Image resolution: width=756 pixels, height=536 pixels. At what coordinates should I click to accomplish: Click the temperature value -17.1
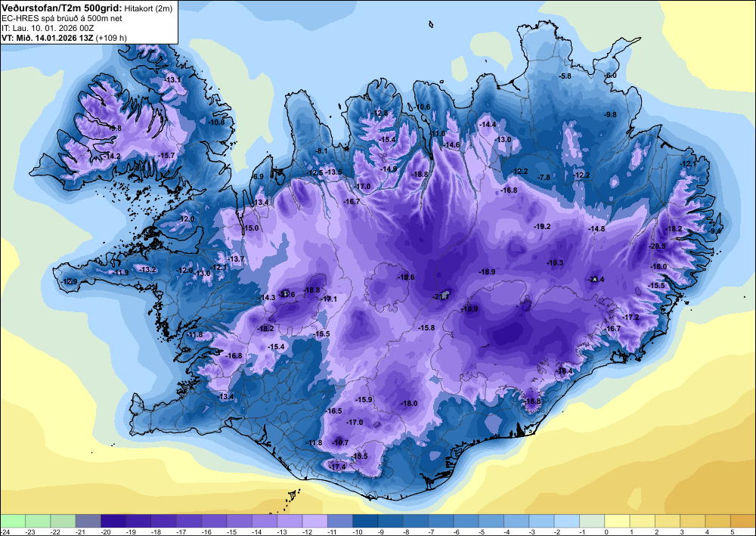[x=329, y=299]
